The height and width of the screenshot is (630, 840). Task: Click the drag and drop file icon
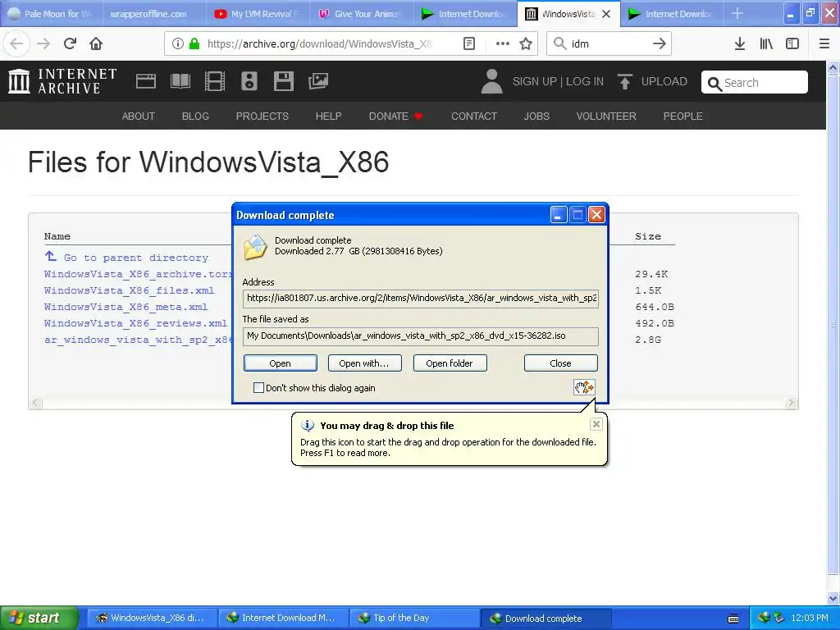click(584, 387)
